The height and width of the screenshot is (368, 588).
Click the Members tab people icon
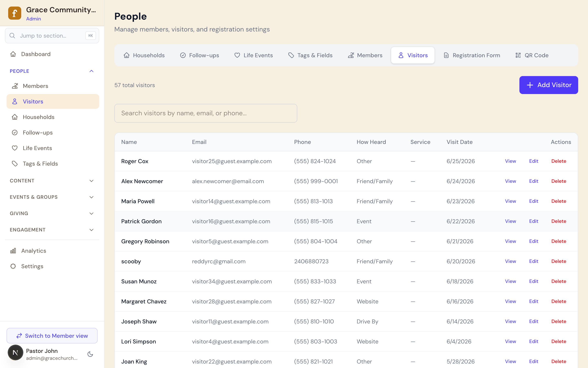click(x=351, y=55)
